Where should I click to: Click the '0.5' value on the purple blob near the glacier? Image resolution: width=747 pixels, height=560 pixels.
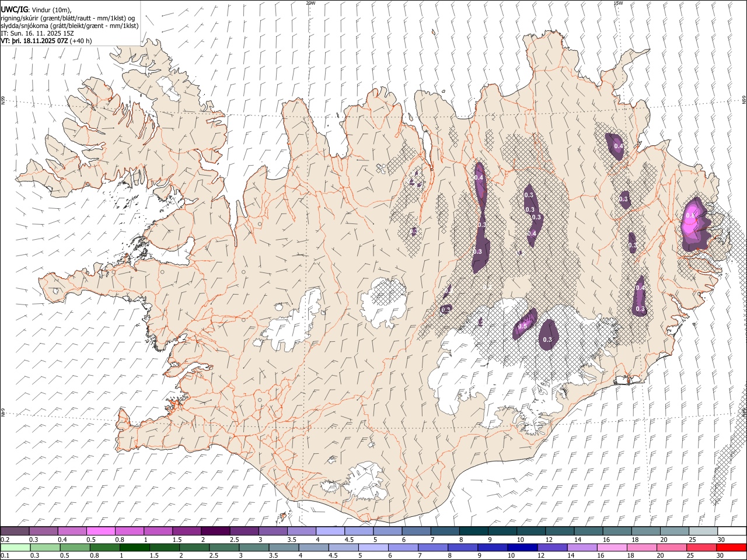[x=522, y=326]
